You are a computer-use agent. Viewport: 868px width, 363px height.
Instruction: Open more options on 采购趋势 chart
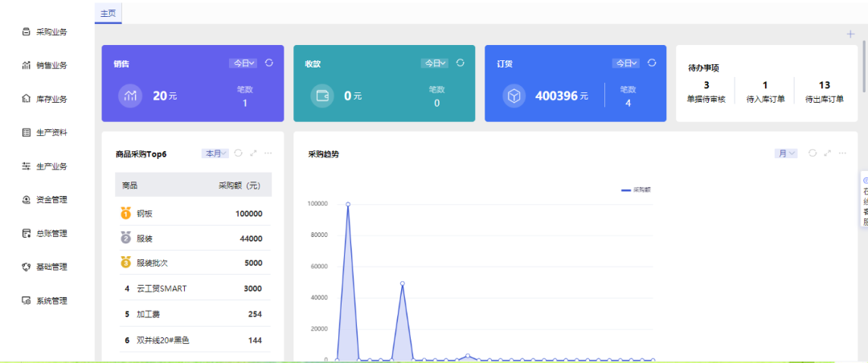tap(841, 153)
